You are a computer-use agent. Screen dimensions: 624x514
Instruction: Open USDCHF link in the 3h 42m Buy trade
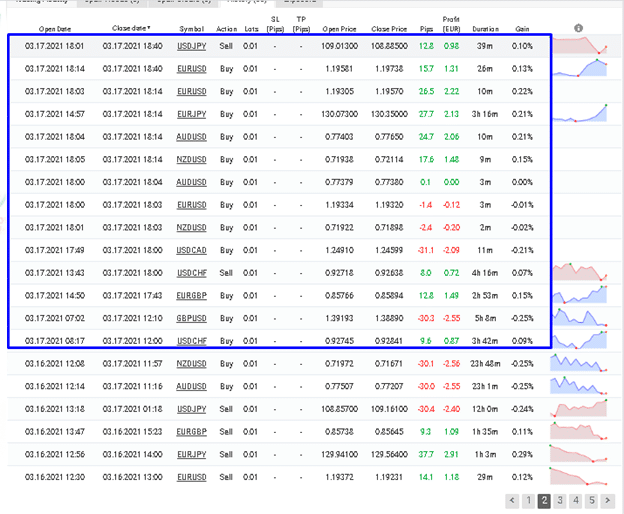pyautogui.click(x=191, y=341)
